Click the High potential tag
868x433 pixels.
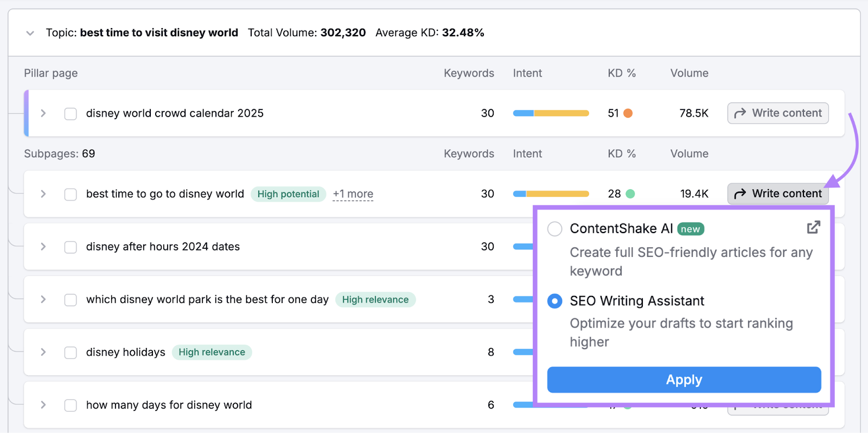coord(288,194)
